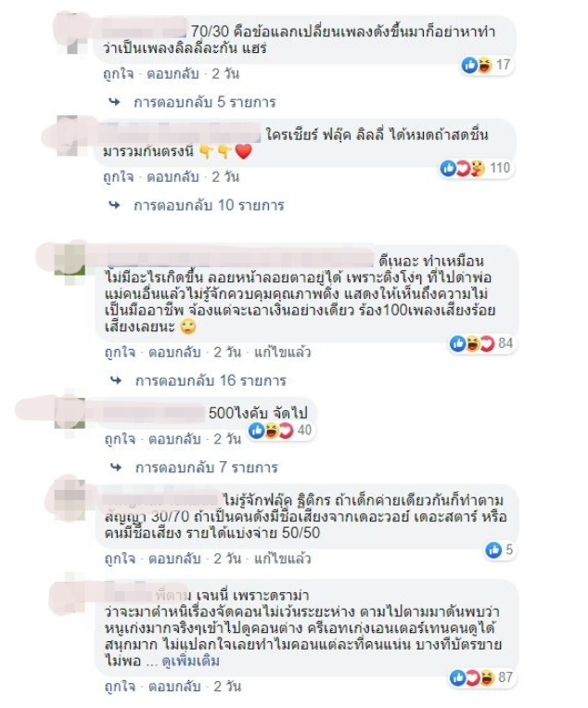Reply to the '500ไงคับ จัดไป' comment with ตอบกลับ
Screen dimensions: 588x708
click(174, 439)
